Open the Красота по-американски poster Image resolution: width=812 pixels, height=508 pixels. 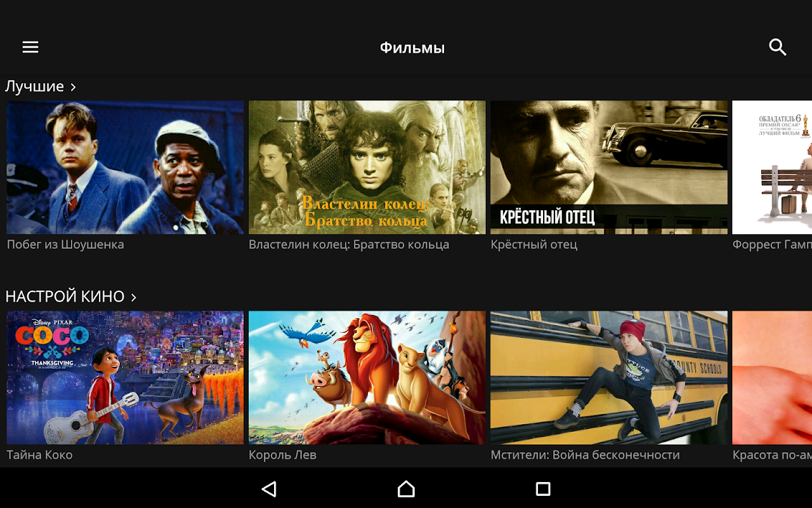[x=772, y=378]
